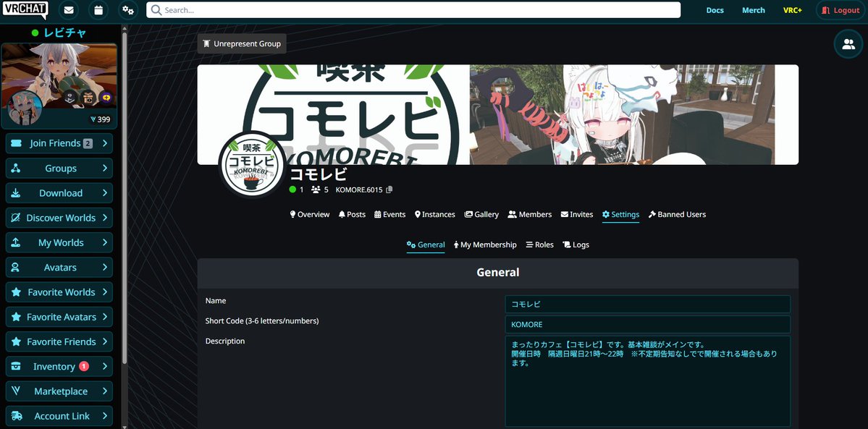868x429 pixels.
Task: Open the friends panel icon at right
Action: [x=848, y=44]
